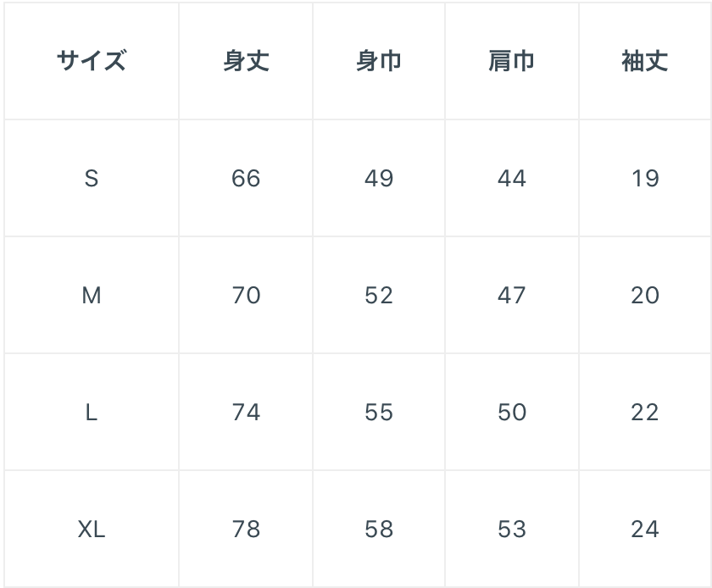Click the S 袖丈 value 19
712x588 pixels.
[645, 178]
